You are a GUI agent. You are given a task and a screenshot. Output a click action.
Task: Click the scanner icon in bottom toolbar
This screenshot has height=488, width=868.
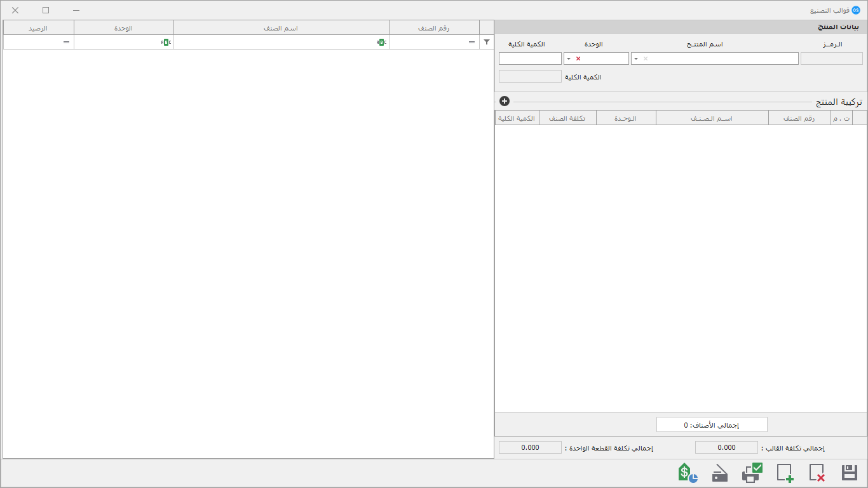pyautogui.click(x=720, y=473)
